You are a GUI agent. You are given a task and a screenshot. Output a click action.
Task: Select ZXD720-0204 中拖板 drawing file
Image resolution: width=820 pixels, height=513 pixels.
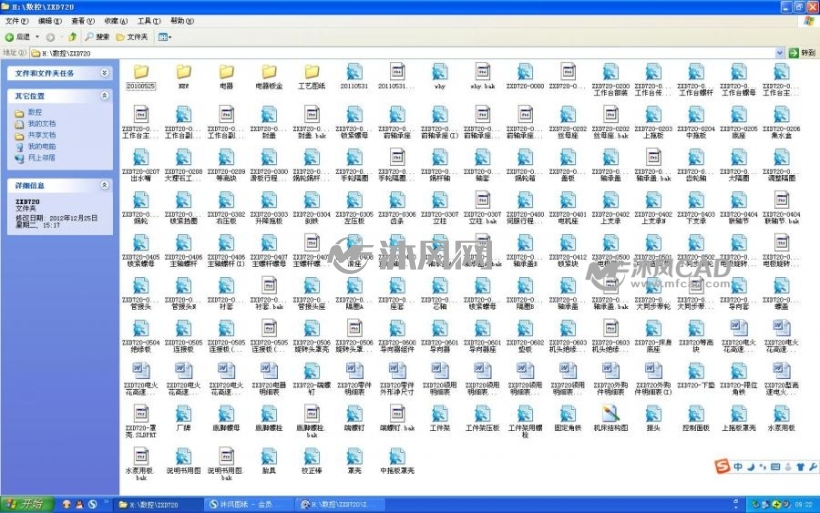696,123
